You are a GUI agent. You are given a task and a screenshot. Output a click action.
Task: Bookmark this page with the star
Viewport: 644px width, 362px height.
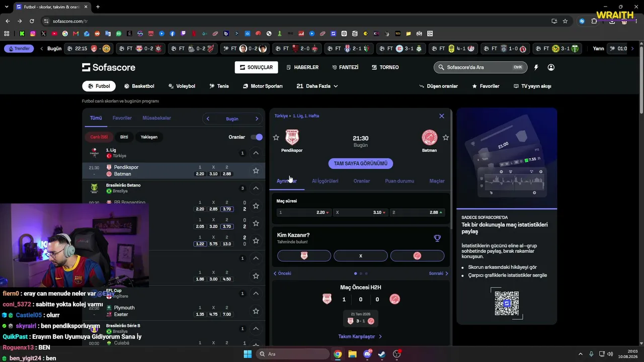pyautogui.click(x=565, y=21)
